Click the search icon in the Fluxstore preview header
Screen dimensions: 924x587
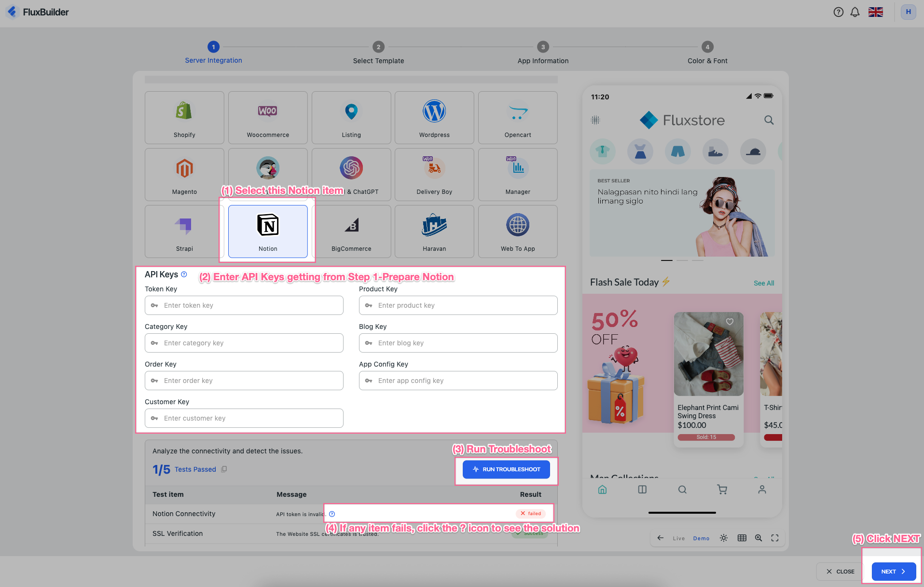(x=769, y=120)
